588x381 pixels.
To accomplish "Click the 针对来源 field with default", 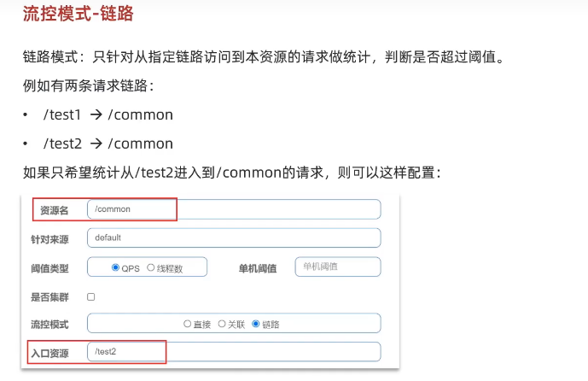I will click(x=233, y=237).
